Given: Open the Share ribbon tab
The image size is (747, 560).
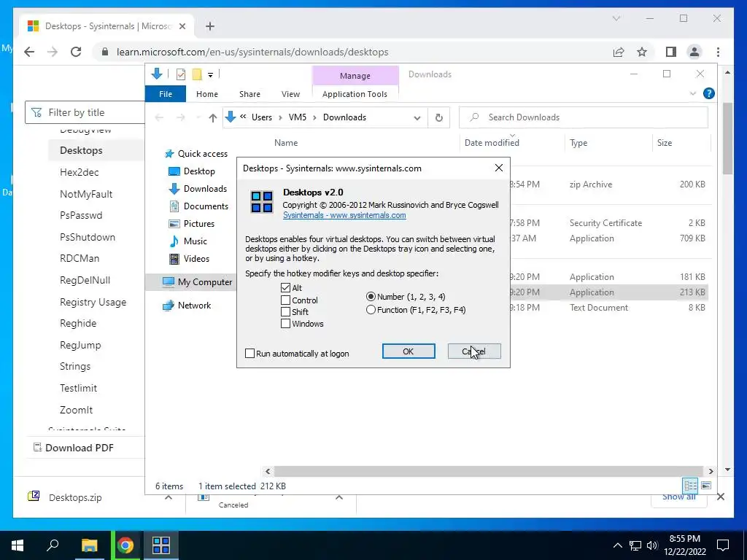Looking at the screenshot, I should 249,94.
